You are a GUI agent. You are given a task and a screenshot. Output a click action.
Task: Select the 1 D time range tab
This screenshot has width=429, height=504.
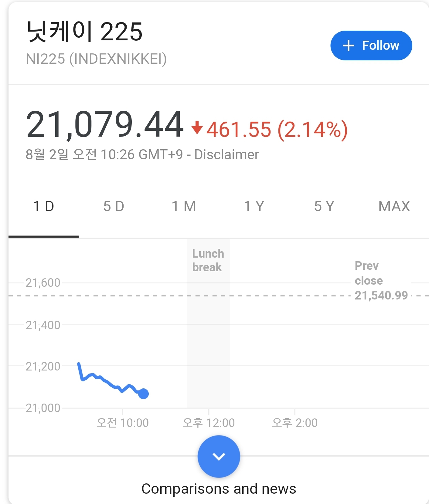point(43,207)
